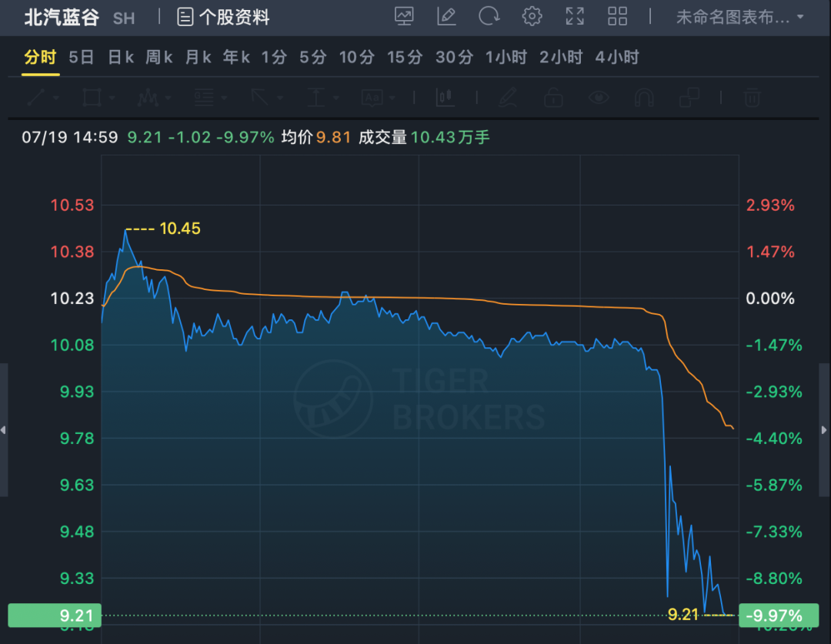Enter fullscreen mode with the expand icon
The width and height of the screenshot is (831, 644).
coord(575,16)
